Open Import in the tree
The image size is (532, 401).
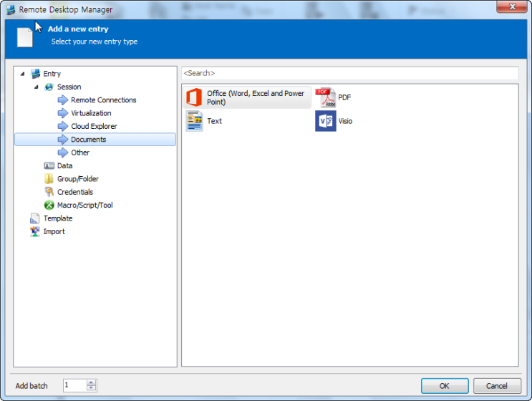(x=54, y=232)
